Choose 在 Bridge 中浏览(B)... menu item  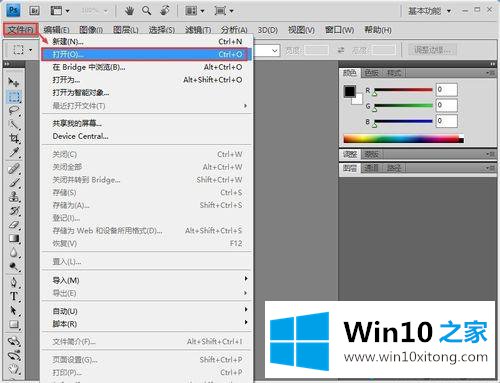click(146, 67)
